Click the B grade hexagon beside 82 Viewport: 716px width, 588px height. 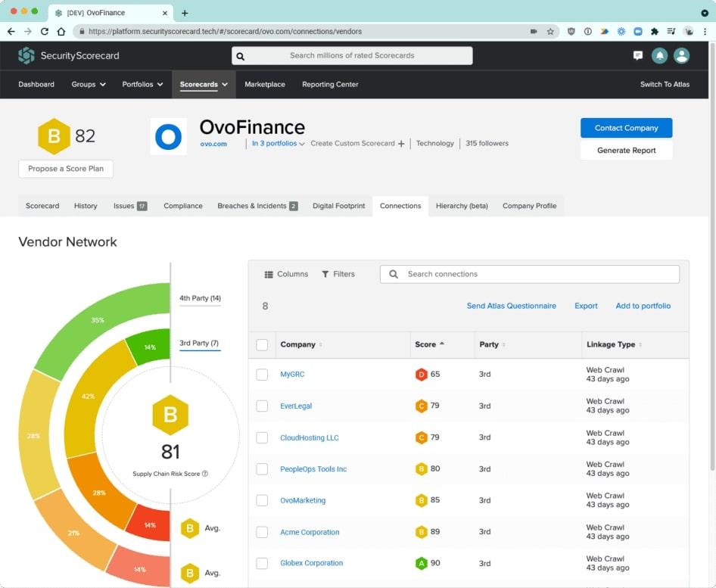(x=54, y=136)
